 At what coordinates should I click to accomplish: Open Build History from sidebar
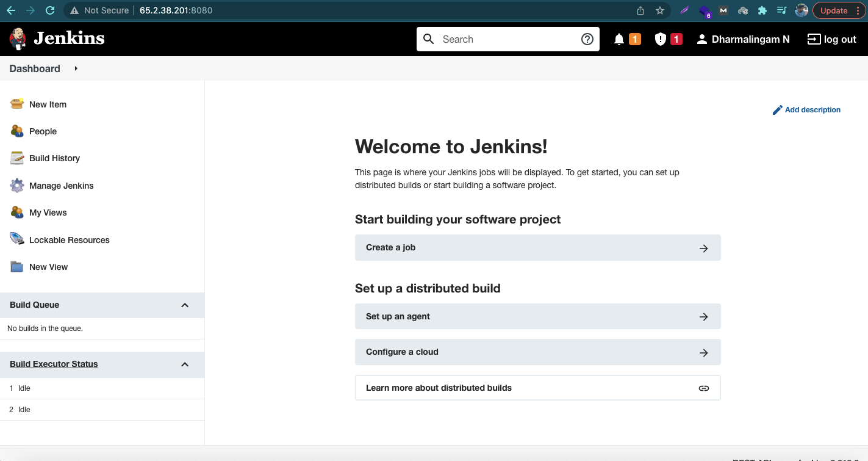(54, 158)
